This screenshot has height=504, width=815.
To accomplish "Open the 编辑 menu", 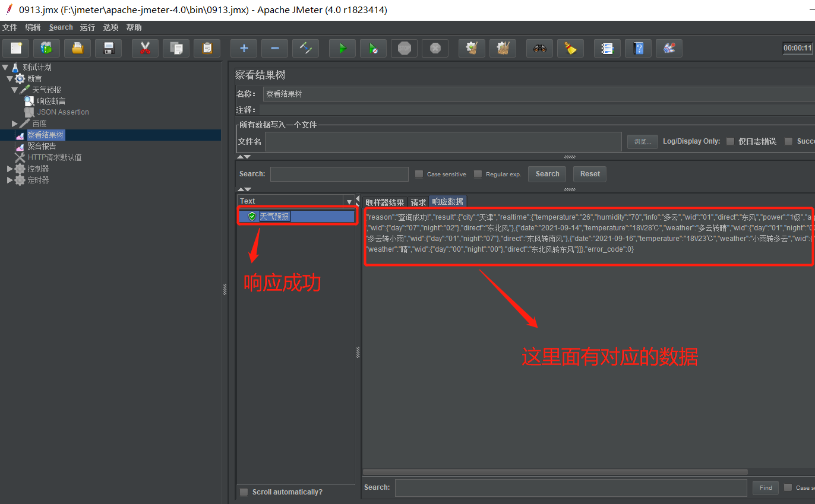I will pos(33,27).
